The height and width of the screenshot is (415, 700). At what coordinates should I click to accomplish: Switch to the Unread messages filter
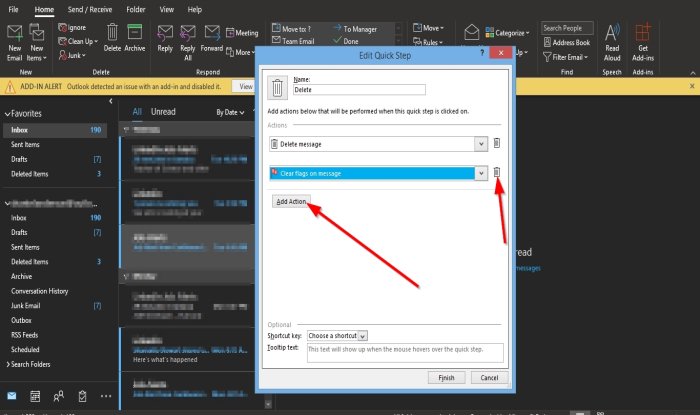click(x=162, y=112)
